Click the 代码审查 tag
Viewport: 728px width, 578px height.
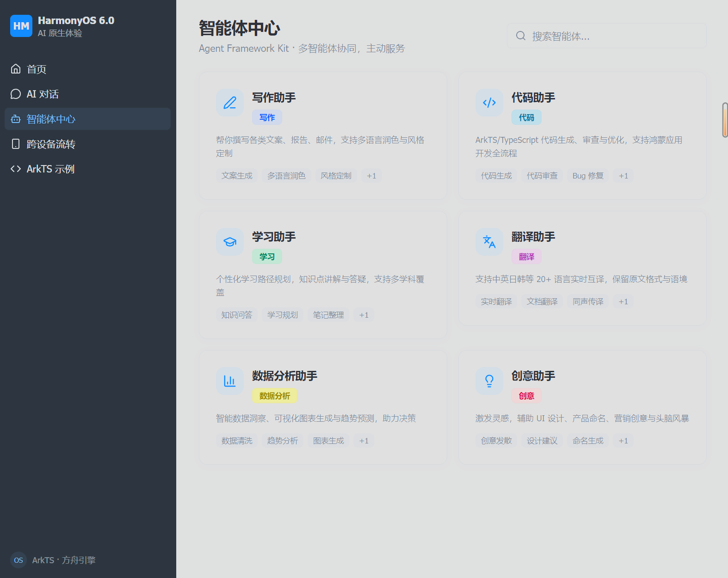point(542,176)
